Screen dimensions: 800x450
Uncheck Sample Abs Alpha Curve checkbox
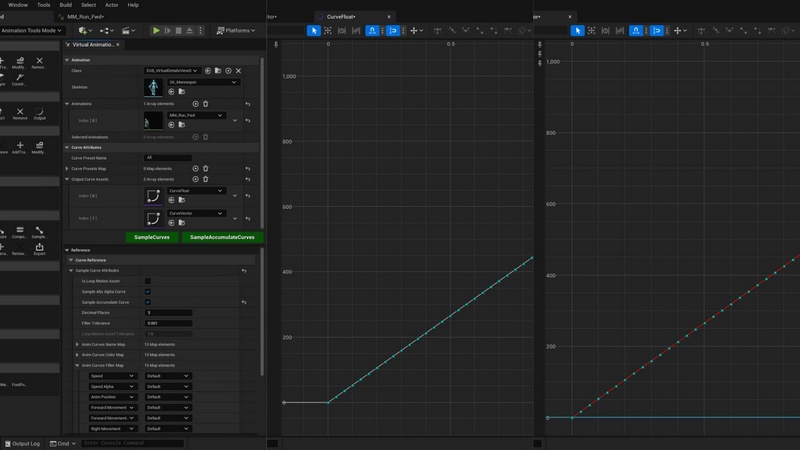click(148, 292)
